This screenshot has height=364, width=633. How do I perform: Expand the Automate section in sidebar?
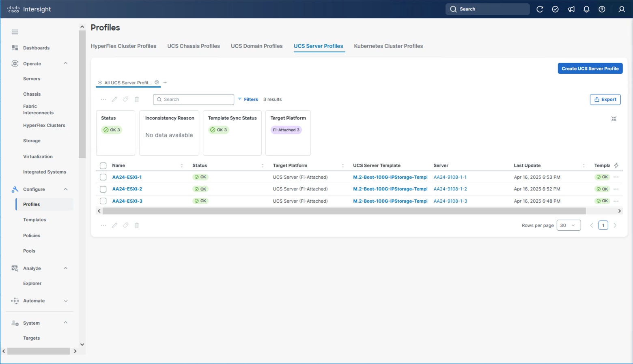66,301
